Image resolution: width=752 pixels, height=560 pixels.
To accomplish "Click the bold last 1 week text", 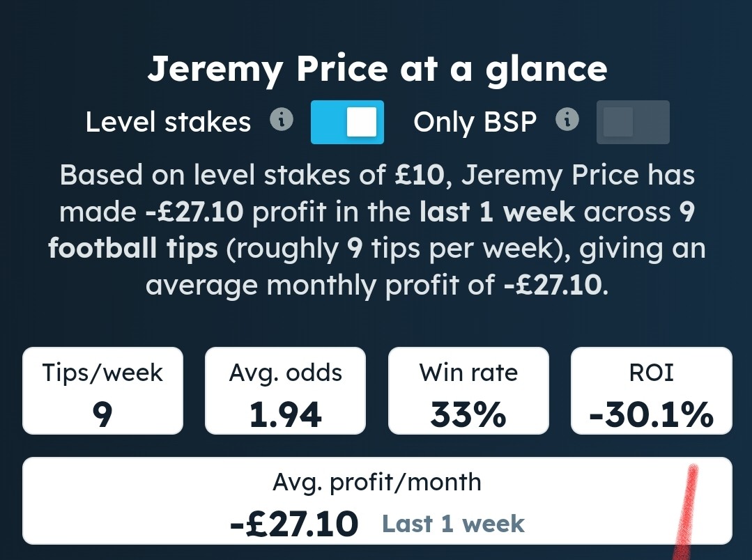I will pos(498,212).
